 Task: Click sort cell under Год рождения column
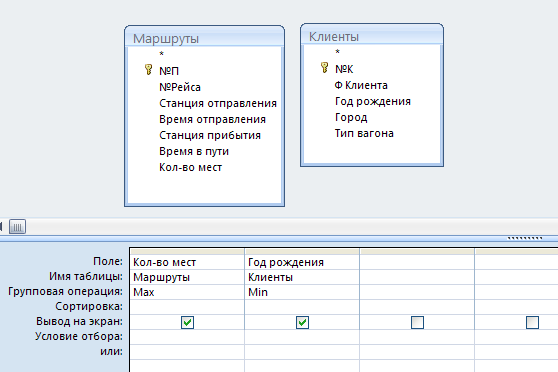(302, 307)
